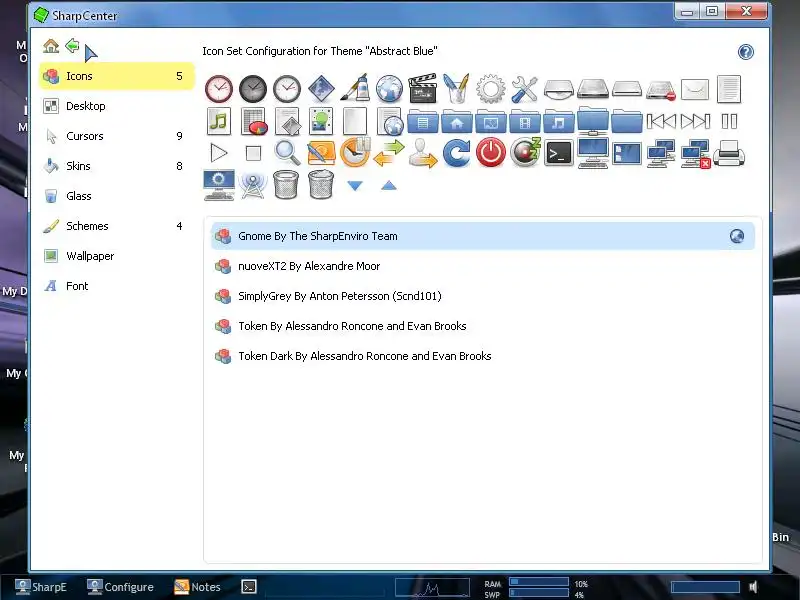The height and width of the screenshot is (600, 800).
Task: Click the magnifying glass search icon
Action: pyautogui.click(x=287, y=153)
